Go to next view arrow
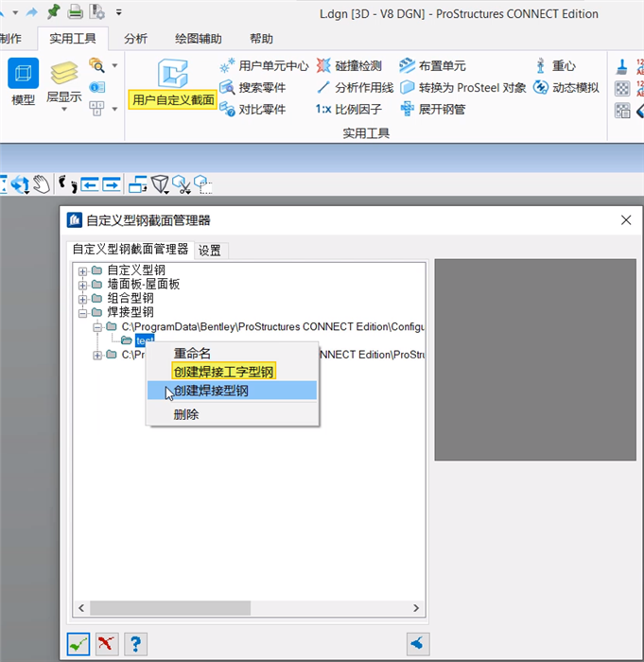Viewport: 644px width, 662px height. tap(112, 184)
